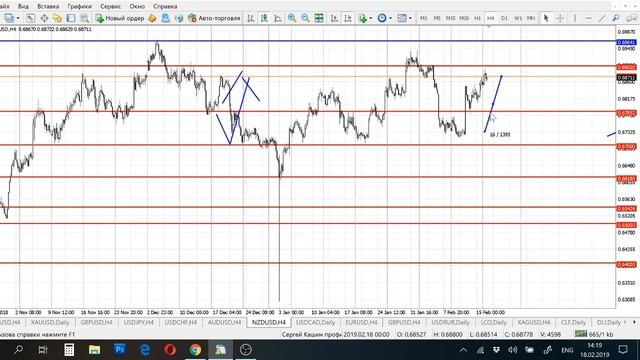
Task: Select the H1 timeframe
Action: 477,18
